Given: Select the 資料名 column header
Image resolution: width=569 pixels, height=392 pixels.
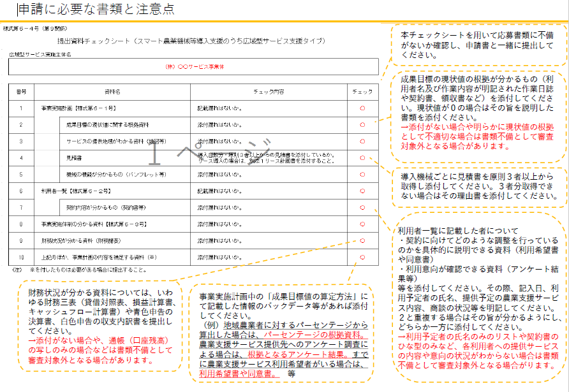Looking at the screenshot, I should tap(113, 92).
